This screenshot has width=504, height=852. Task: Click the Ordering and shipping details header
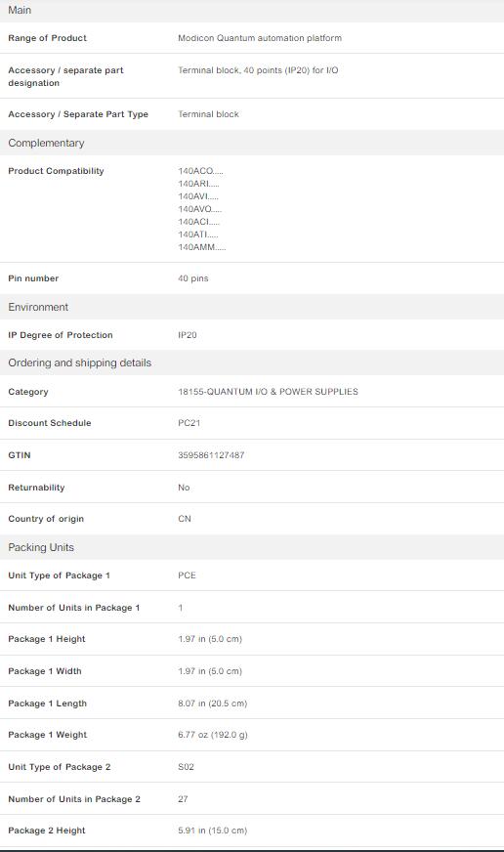[252, 362]
